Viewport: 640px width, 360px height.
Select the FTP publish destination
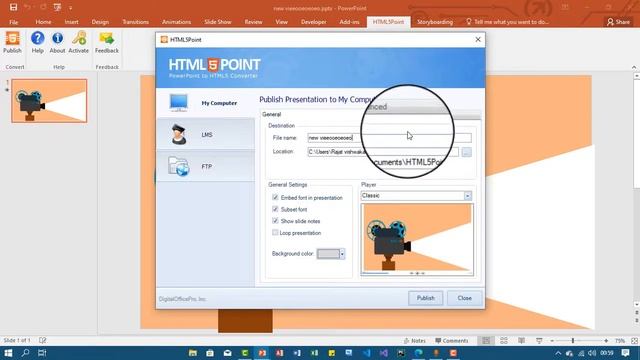point(205,166)
